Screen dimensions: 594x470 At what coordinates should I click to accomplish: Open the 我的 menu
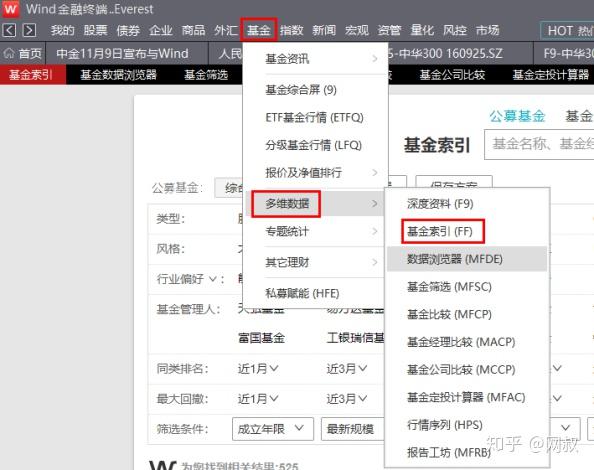tap(63, 30)
